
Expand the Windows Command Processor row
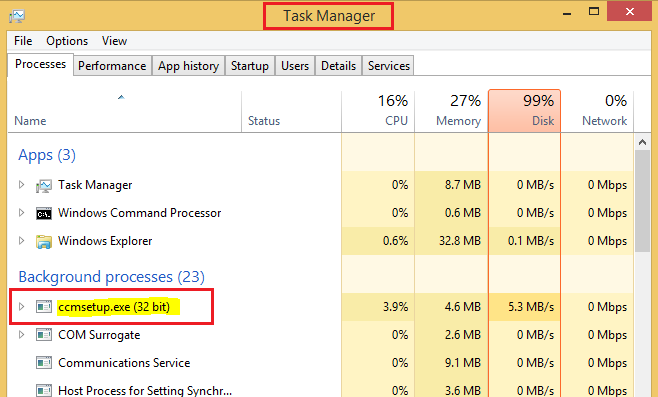point(21,213)
